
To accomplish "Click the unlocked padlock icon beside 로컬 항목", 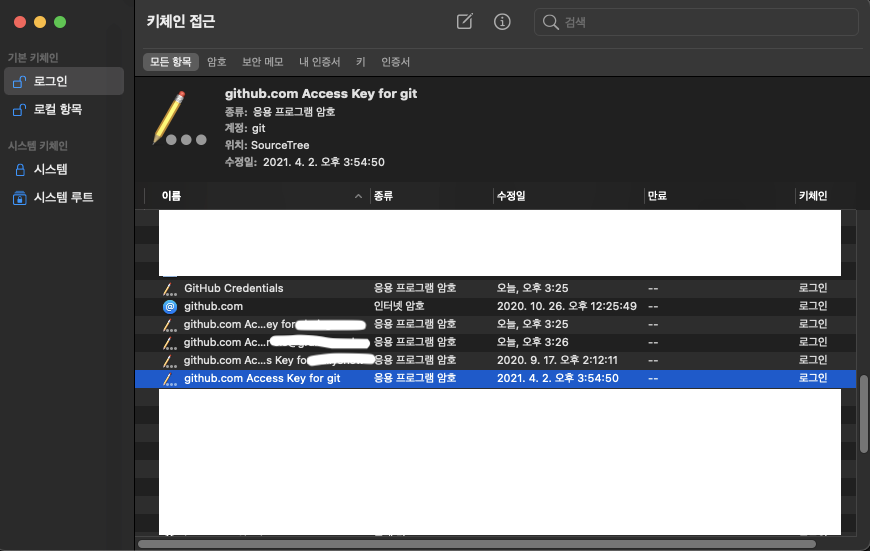I will [x=19, y=110].
